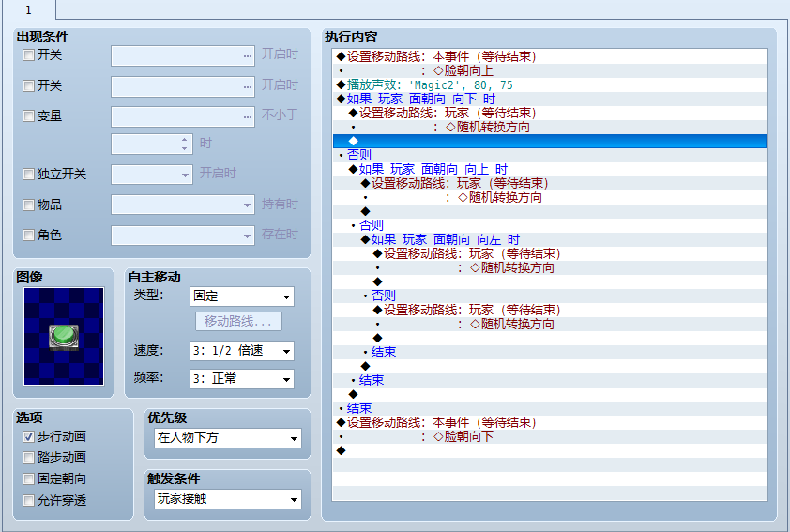The height and width of the screenshot is (532, 790).
Task: Select event page tab 1
Action: (28, 10)
